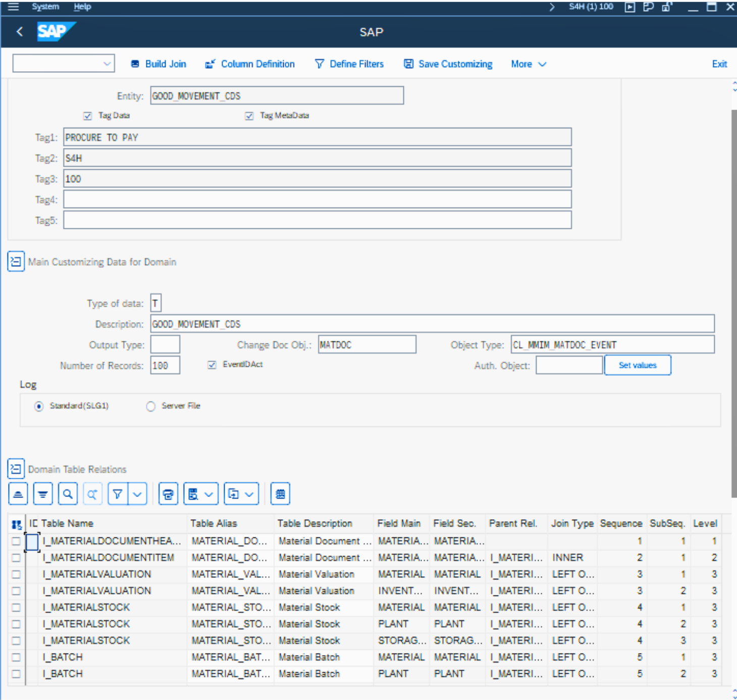Open the System menu
This screenshot has width=737, height=700.
pyautogui.click(x=45, y=7)
